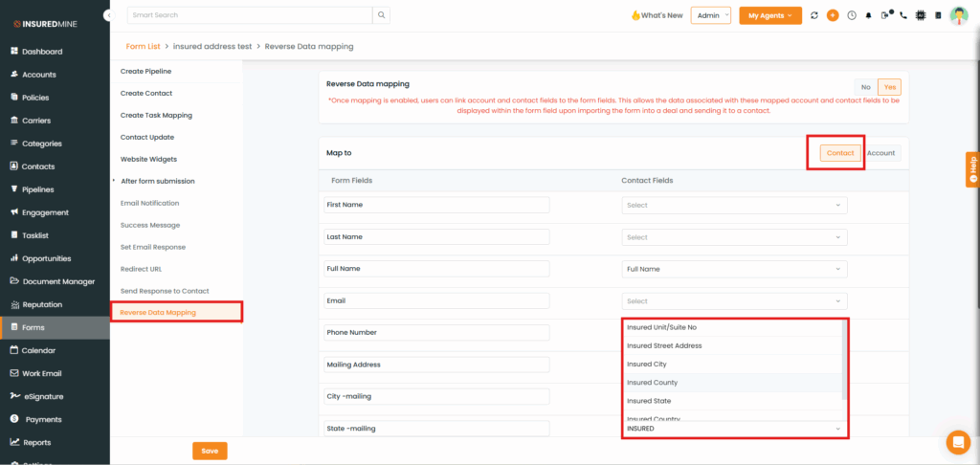Go to Form List breadcrumb link
Viewport: 980px width, 465px height.
143,46
